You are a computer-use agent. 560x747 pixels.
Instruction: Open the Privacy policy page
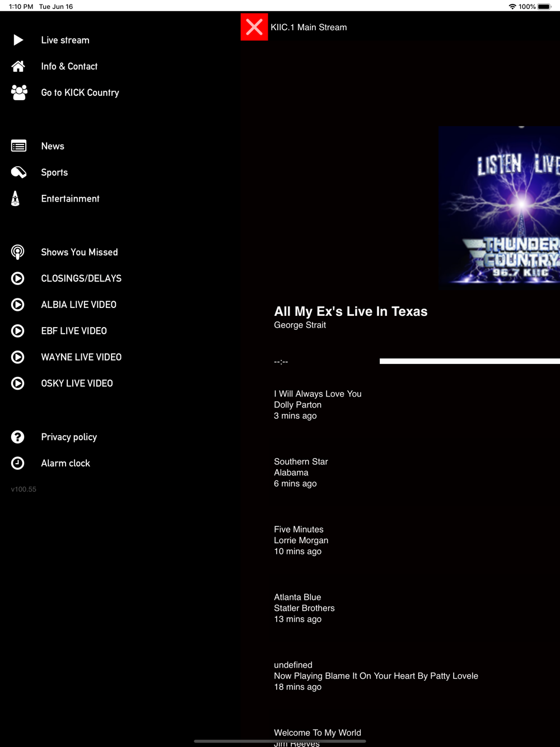[69, 437]
